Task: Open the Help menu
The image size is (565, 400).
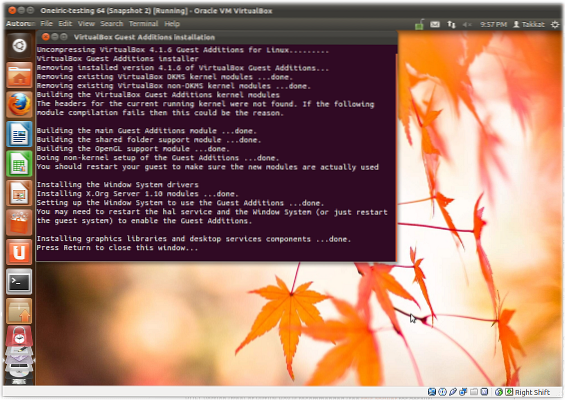Action: 172,24
